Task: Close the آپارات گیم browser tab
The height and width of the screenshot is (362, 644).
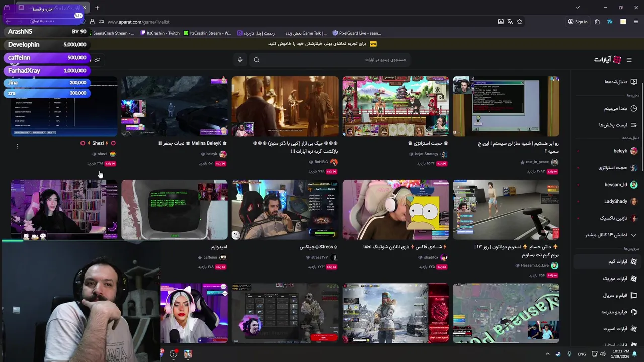Action: (x=85, y=8)
